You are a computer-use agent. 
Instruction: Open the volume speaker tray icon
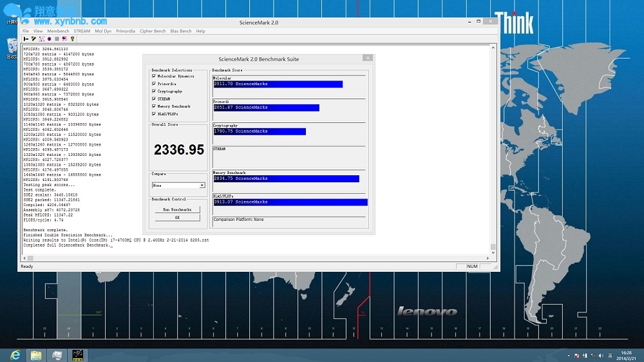[x=601, y=356]
